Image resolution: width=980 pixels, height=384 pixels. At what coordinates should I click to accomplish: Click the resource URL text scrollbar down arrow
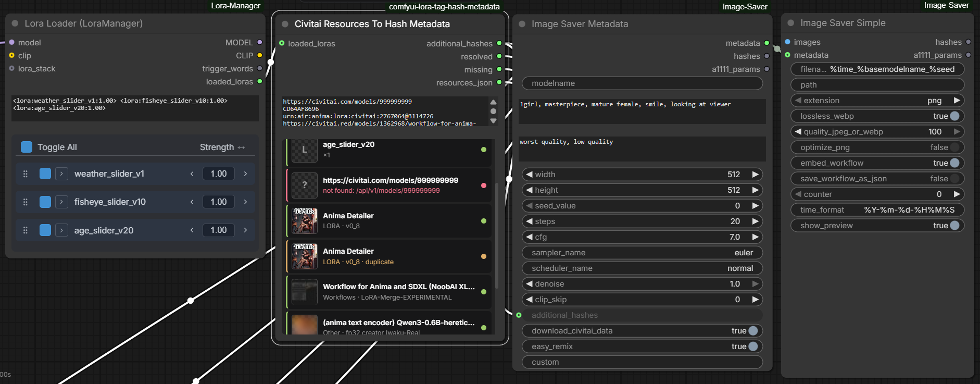[x=493, y=121]
